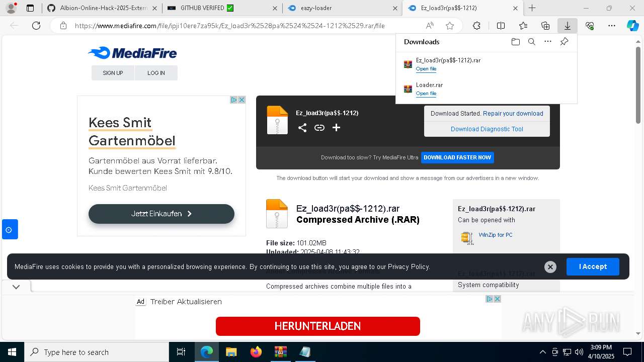Click the HERUNTERLADEN ad button
This screenshot has height=362, width=644.
(318, 326)
